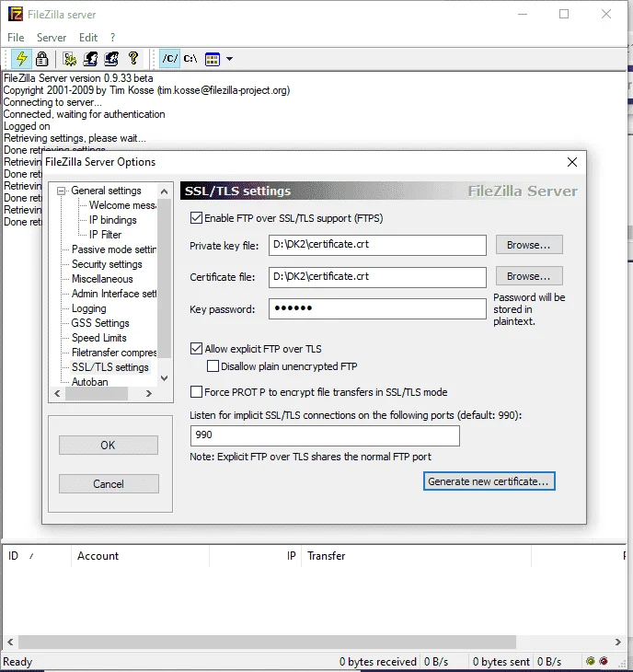The image size is (633, 672).
Task: Click the options tree left scroll arrow
Action: click(x=57, y=393)
